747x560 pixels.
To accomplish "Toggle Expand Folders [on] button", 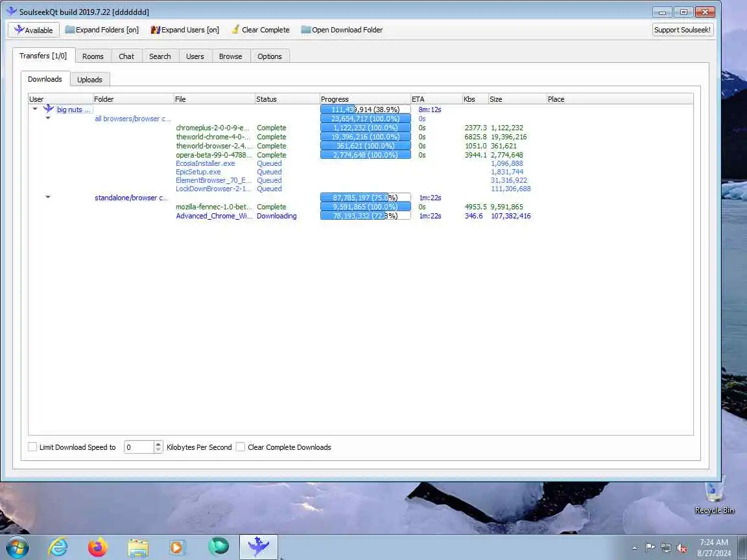I will pyautogui.click(x=102, y=30).
